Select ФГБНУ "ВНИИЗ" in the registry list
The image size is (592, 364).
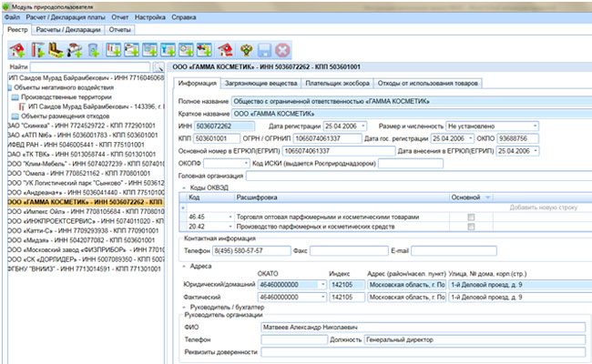(84, 269)
